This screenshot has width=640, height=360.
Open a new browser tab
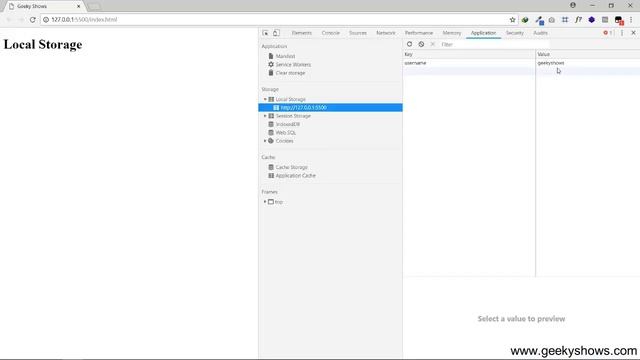pos(94,6)
